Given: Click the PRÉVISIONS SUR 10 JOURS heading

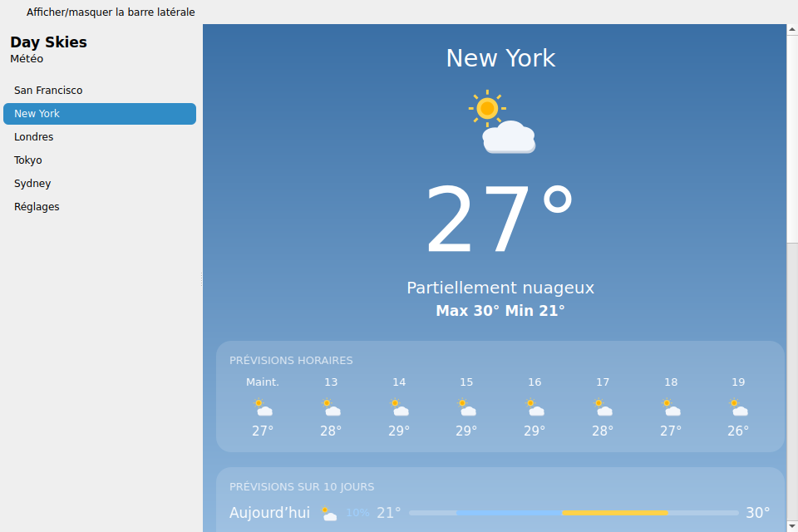Looking at the screenshot, I should pos(302,486).
